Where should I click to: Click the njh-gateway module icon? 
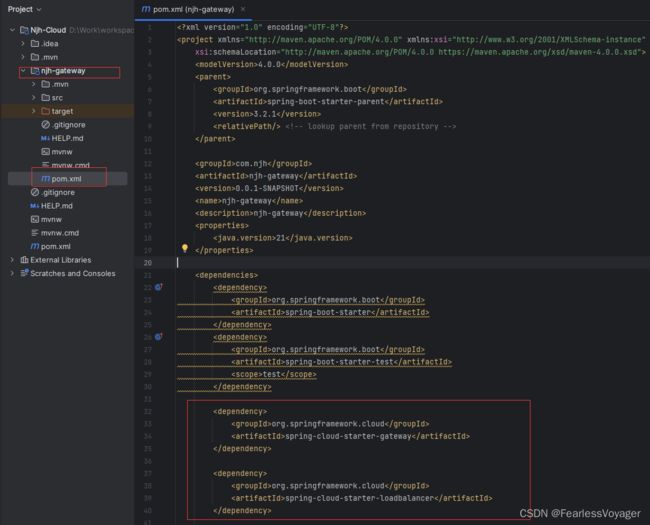click(x=35, y=71)
